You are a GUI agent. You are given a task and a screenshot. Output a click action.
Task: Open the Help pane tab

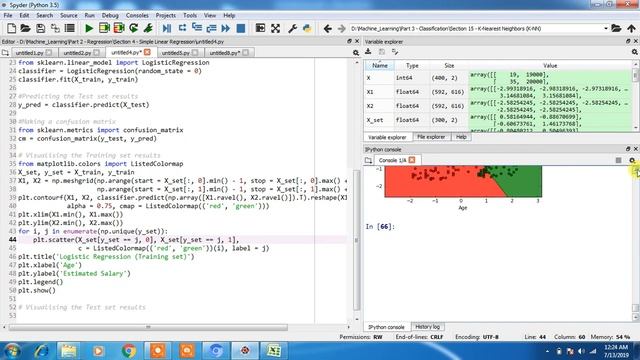tap(461, 137)
